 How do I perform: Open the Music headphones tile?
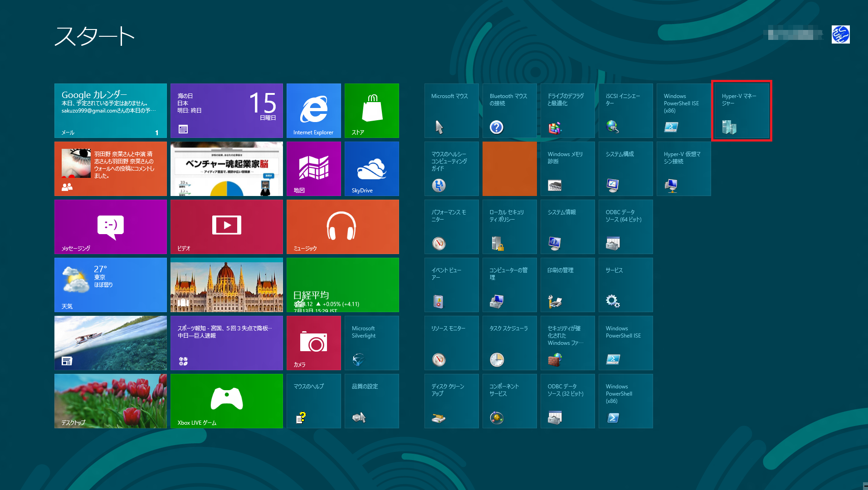coord(342,227)
